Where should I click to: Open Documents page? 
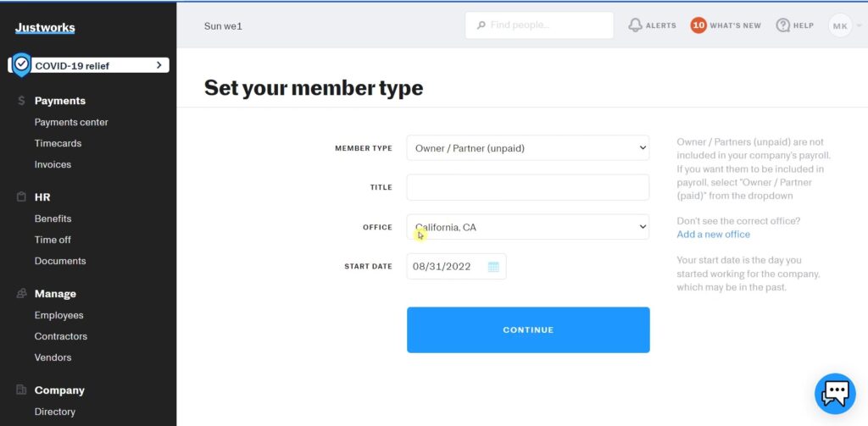click(x=60, y=261)
